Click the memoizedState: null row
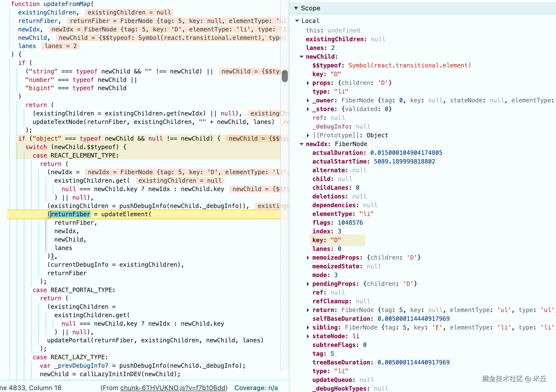 [x=347, y=266]
